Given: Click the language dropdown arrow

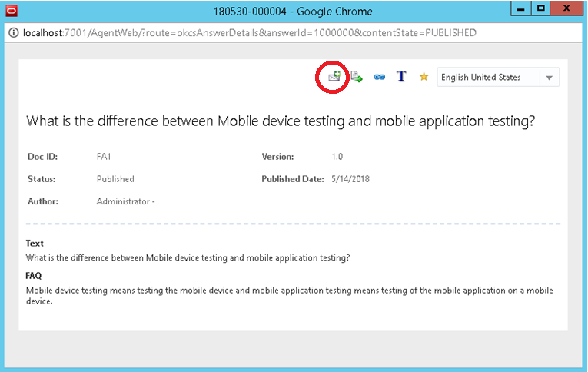Looking at the screenshot, I should [550, 78].
